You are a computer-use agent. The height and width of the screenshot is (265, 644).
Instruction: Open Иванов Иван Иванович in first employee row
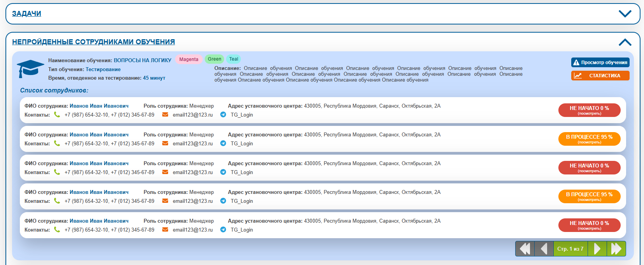click(x=99, y=106)
